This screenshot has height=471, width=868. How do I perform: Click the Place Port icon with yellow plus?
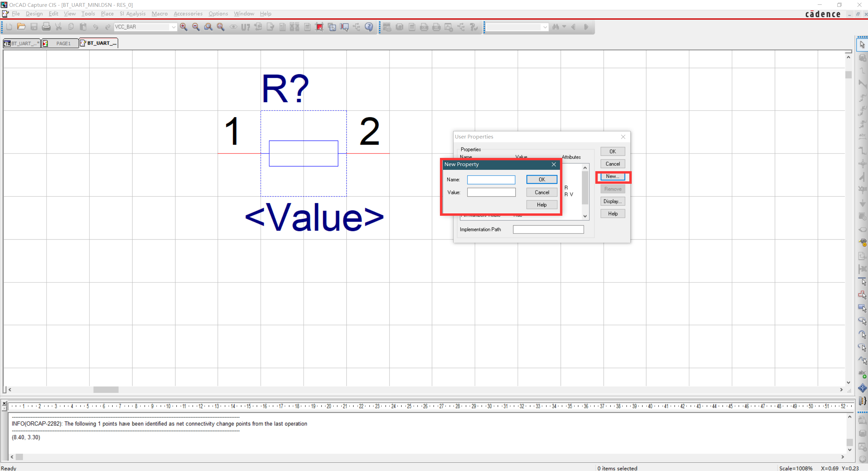(x=862, y=243)
